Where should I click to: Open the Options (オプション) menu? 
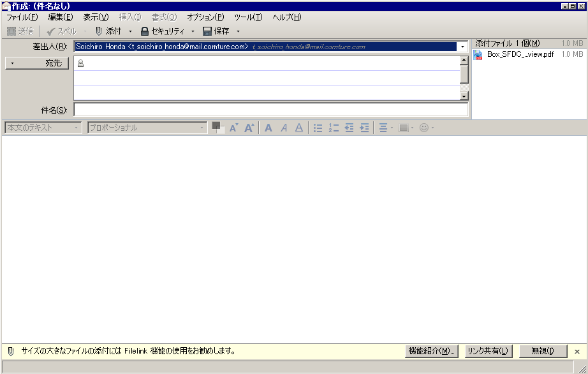(x=205, y=17)
